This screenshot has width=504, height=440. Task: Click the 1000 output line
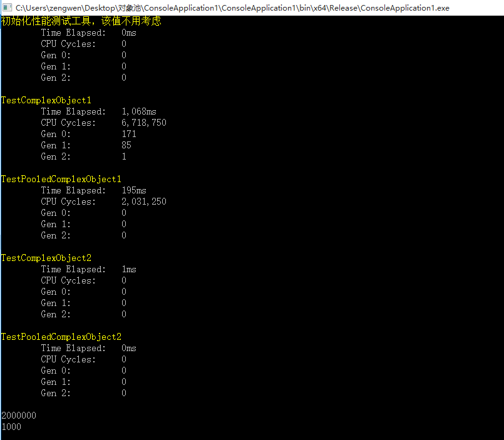(11, 426)
